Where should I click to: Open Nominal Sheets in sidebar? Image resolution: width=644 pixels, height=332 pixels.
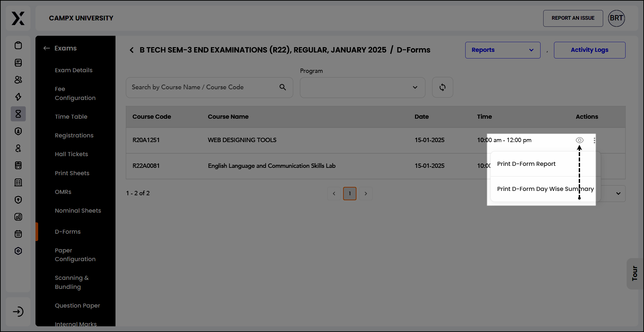tap(78, 211)
